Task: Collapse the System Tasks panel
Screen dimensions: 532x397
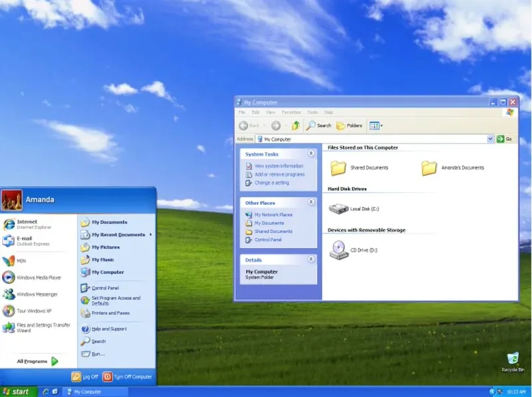Action: [311, 154]
